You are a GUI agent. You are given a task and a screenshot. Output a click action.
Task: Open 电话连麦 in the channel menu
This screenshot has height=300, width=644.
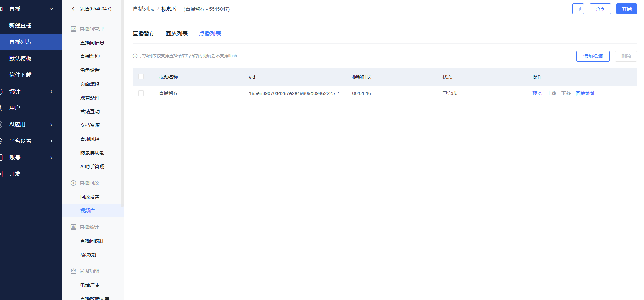[x=90, y=285]
